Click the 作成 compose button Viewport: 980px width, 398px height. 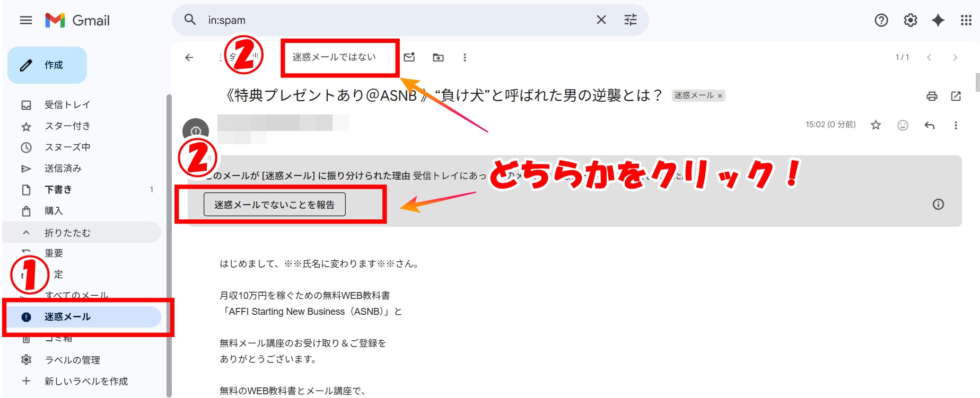47,65
